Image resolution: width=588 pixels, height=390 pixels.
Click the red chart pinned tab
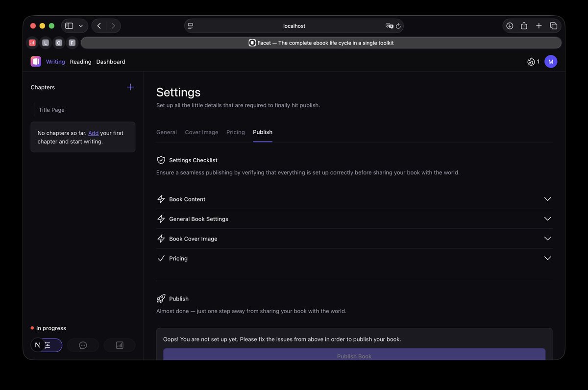(x=32, y=43)
